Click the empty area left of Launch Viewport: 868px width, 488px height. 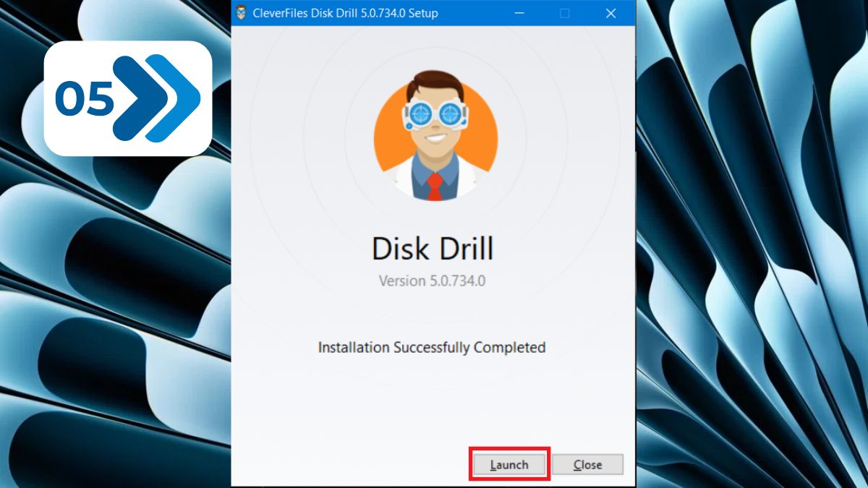coord(347,464)
